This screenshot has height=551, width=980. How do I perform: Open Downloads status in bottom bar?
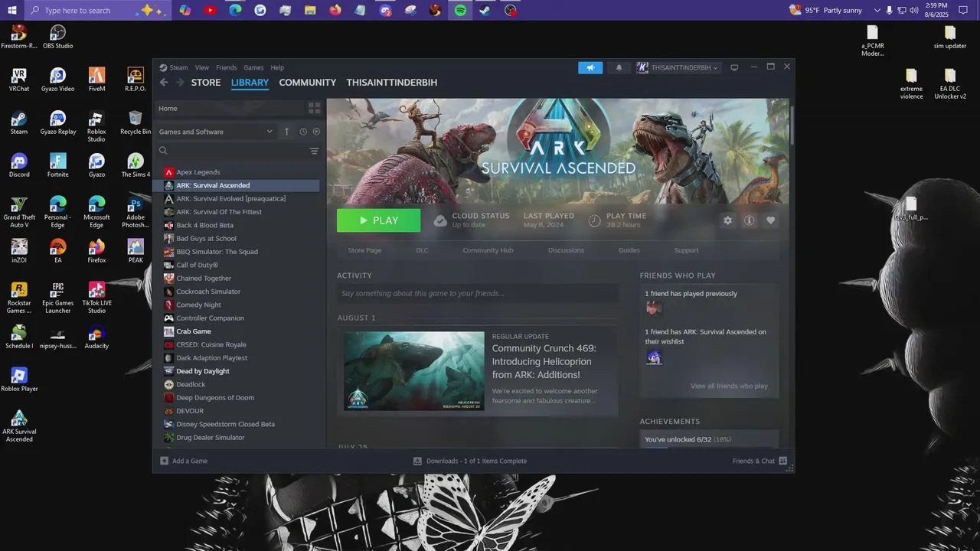(470, 461)
